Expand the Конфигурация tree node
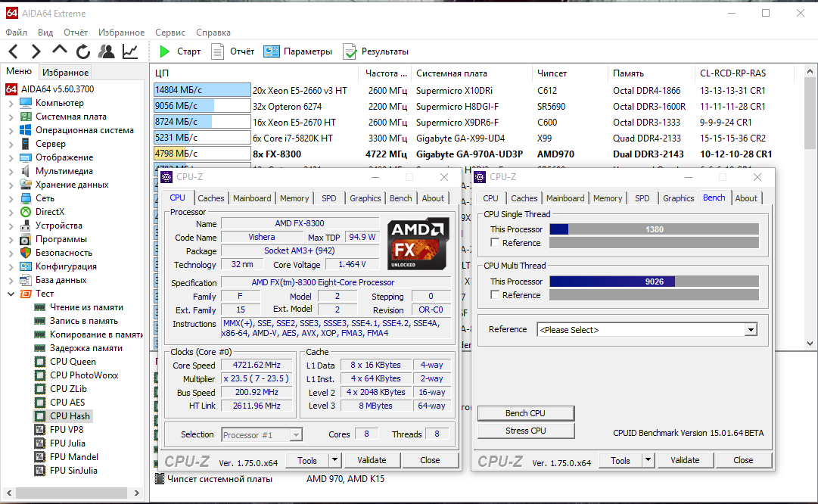Screen dimensions: 818x504 pos(11,266)
